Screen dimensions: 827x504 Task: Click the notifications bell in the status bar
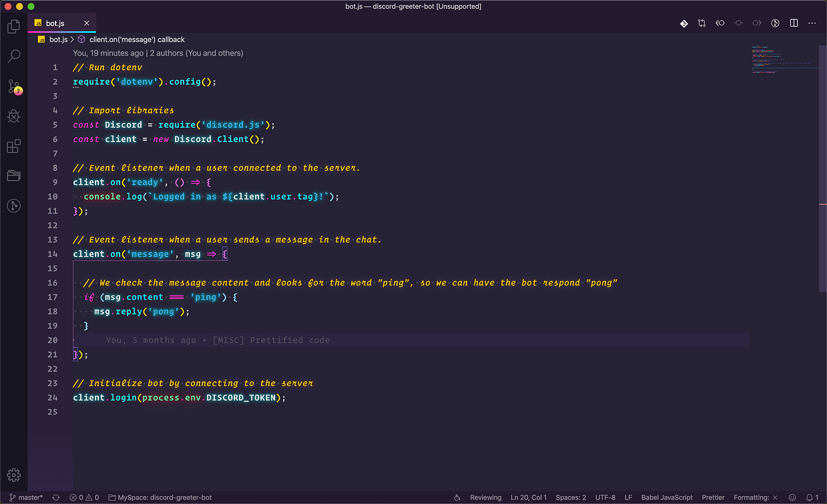pos(810,498)
